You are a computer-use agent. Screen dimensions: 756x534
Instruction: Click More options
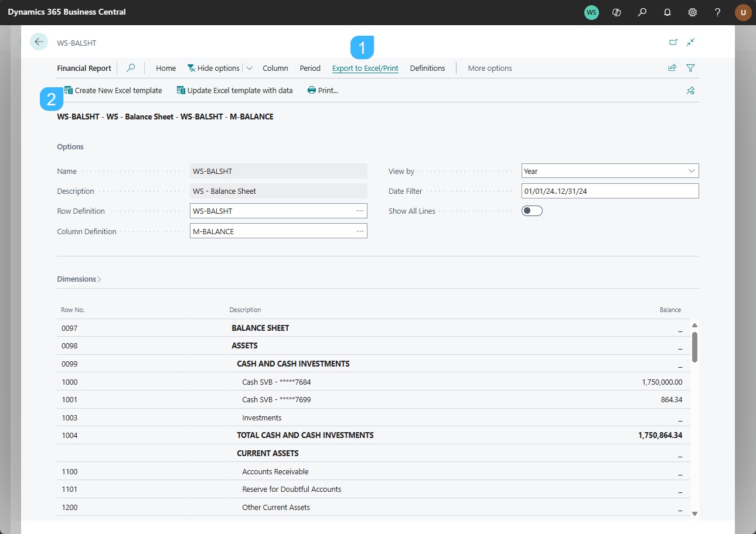coord(490,68)
